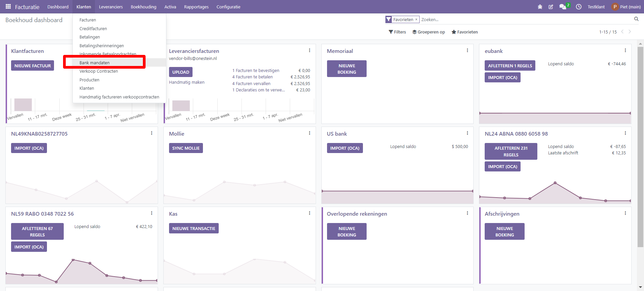The width and height of the screenshot is (644, 291).
Task: Expand the Groeperen op dropdown
Action: coord(429,32)
